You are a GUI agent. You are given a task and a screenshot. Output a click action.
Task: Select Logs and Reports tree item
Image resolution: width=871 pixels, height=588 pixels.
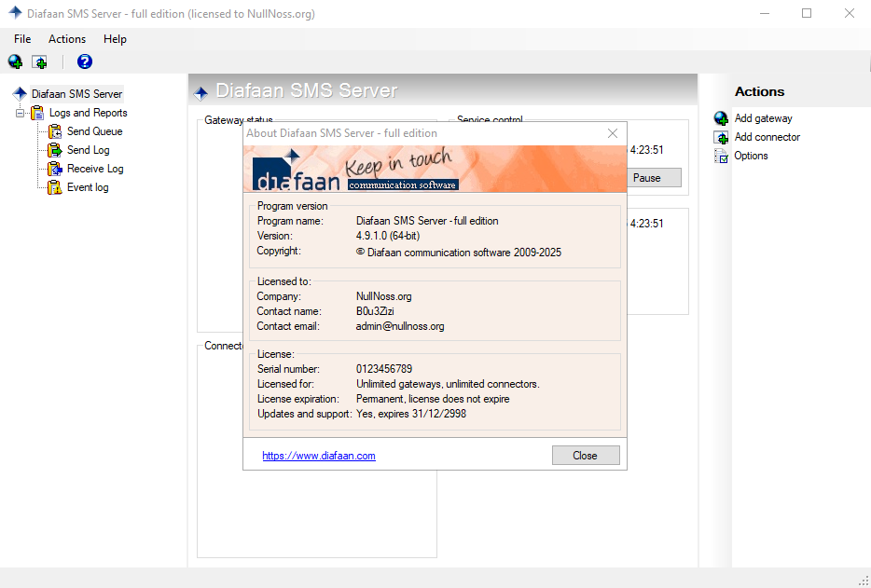[x=89, y=113]
